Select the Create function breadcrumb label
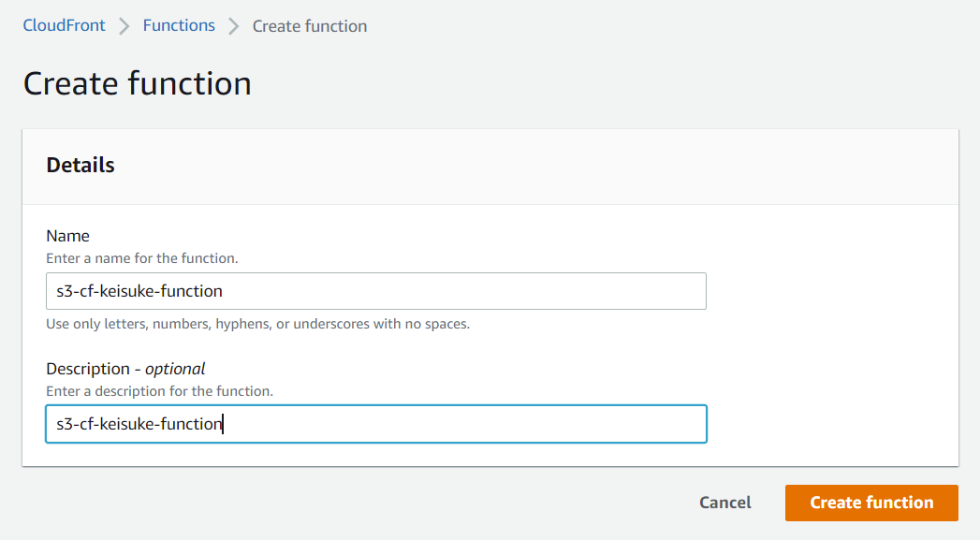The image size is (980, 540). [309, 26]
